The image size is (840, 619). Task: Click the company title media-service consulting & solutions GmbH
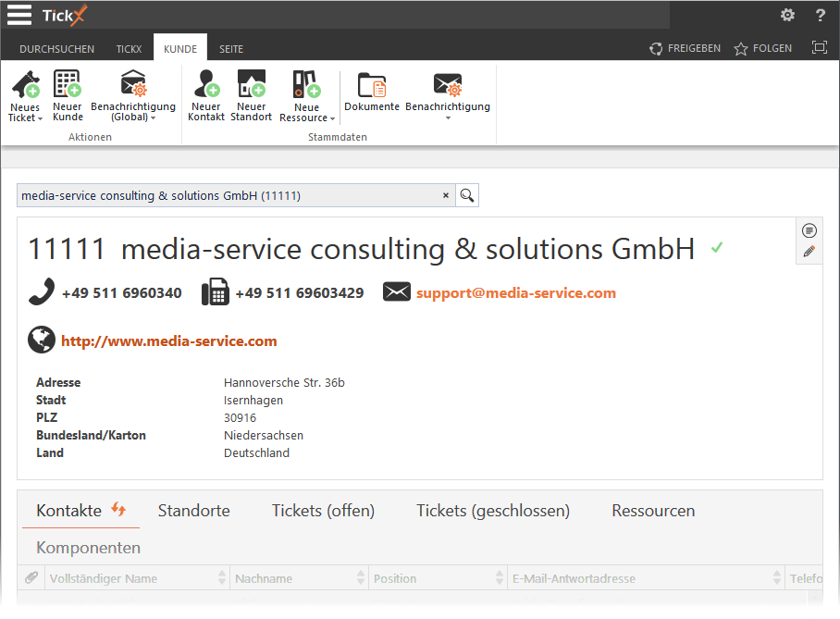pyautogui.click(x=408, y=250)
